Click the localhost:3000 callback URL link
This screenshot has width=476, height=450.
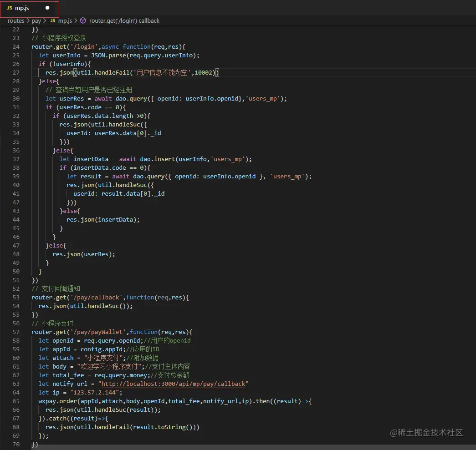click(x=174, y=384)
